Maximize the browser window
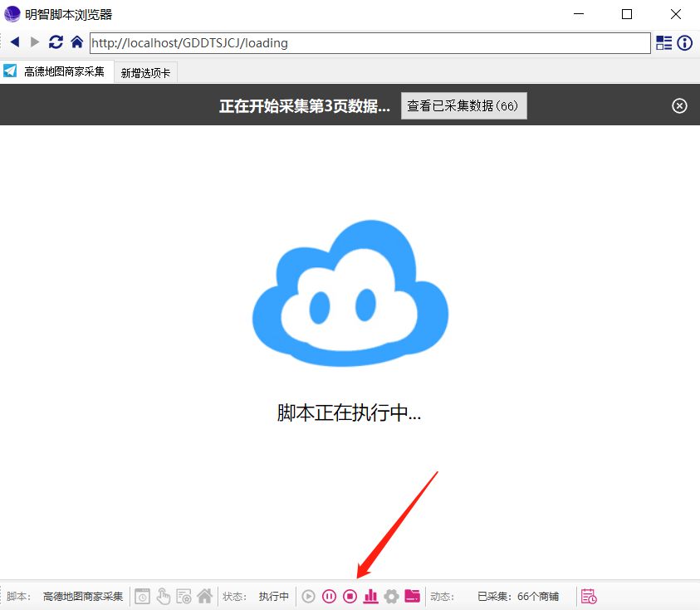The image size is (700, 610). (x=627, y=14)
